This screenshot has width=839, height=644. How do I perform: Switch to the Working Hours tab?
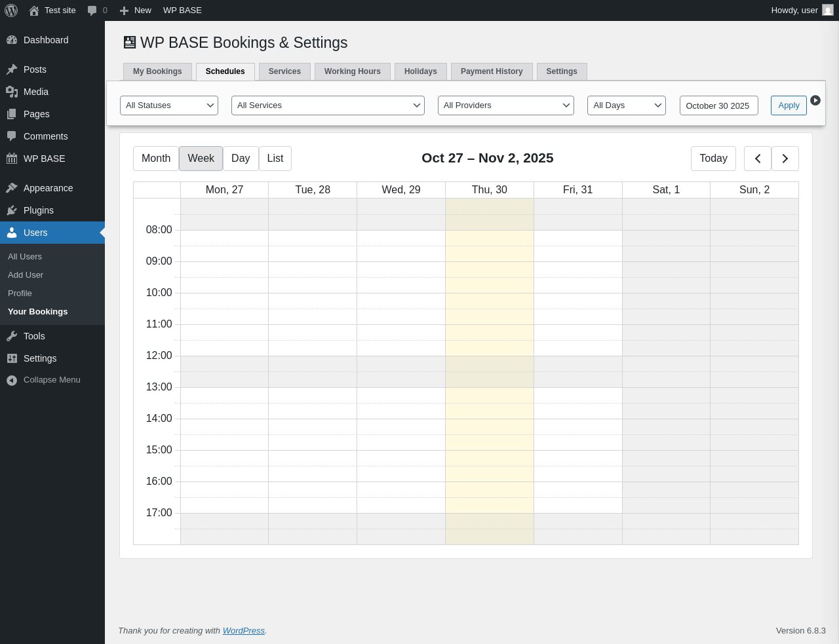point(353,71)
